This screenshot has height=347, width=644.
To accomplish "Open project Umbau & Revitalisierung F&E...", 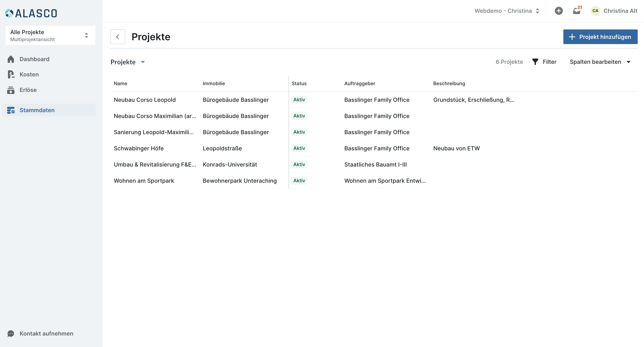I will [x=155, y=165].
